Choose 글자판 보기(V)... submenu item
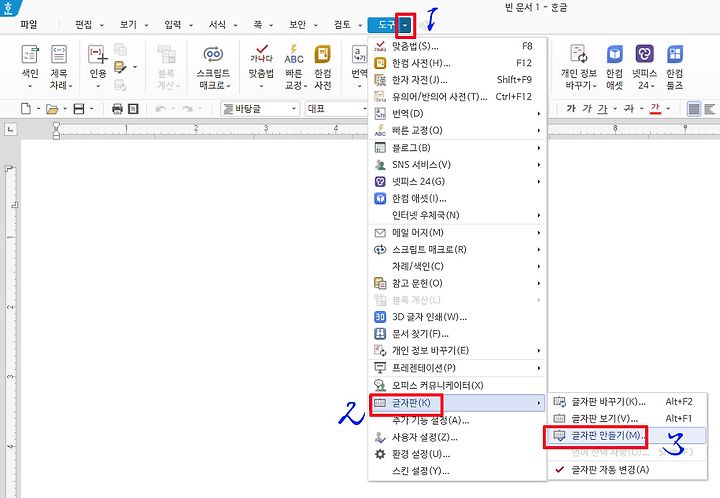The height and width of the screenshot is (498, 720). coord(628,419)
